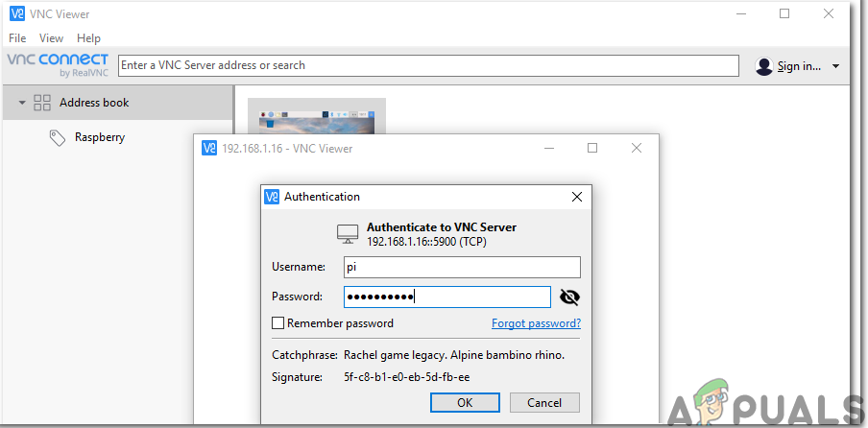Toggle password visibility eye icon
This screenshot has height=428, width=868.
(x=570, y=297)
